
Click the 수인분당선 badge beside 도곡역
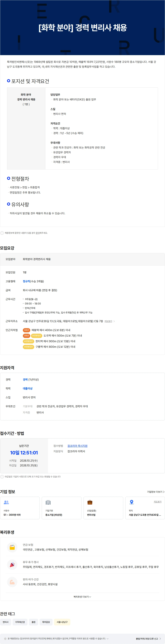click(37, 336)
